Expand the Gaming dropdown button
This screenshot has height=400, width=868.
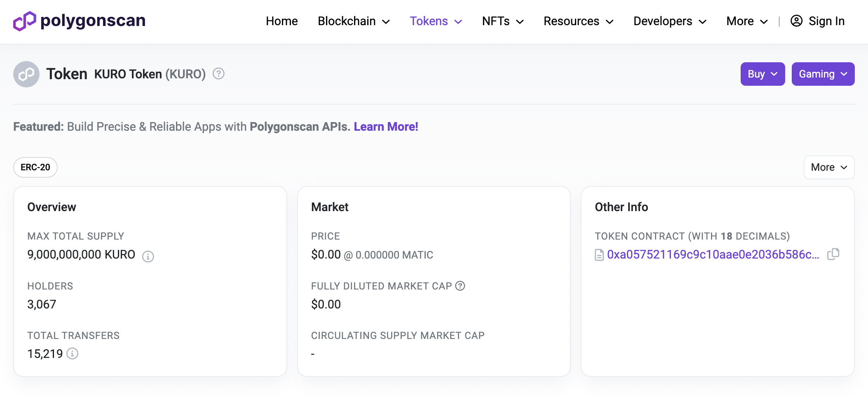(x=823, y=74)
